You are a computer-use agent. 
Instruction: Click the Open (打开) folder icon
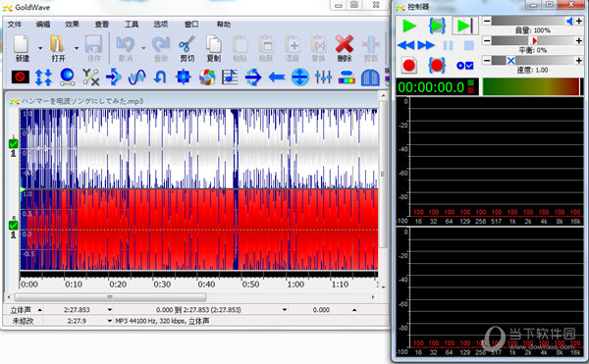pyautogui.click(x=57, y=44)
